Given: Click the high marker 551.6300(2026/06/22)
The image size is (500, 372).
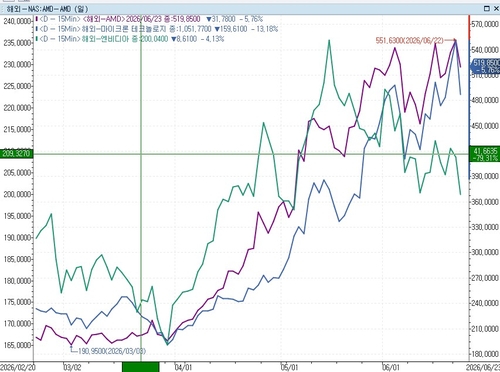Looking at the screenshot, I should tap(410, 40).
